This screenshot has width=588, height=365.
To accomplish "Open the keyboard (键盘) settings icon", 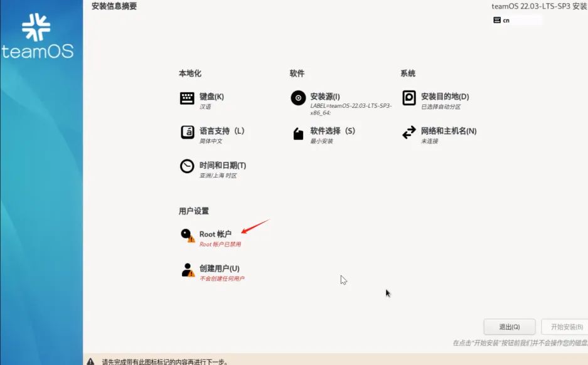I will (187, 98).
